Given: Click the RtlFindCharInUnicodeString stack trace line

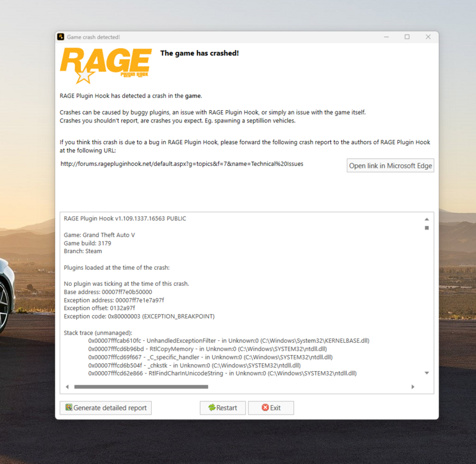Looking at the screenshot, I should tap(222, 373).
